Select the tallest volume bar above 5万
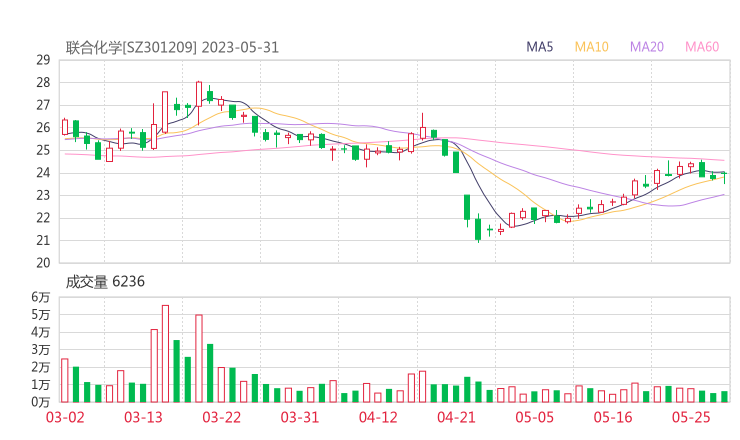Viewport: 740px width, 440px height. (165, 354)
